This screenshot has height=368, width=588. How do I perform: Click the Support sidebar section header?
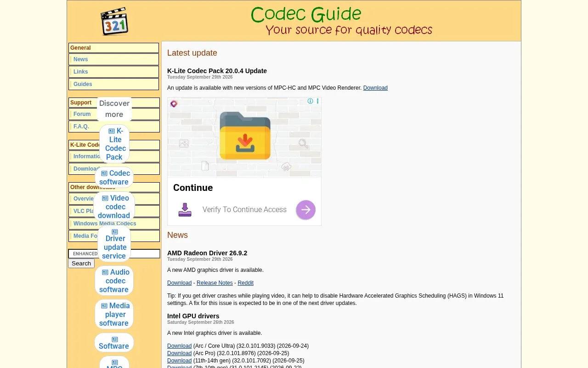point(114,103)
